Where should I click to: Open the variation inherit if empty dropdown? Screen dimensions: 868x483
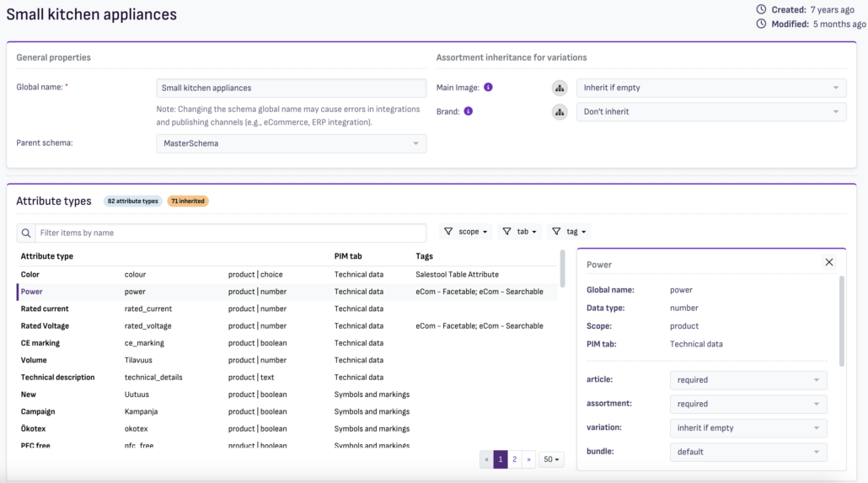(x=748, y=427)
